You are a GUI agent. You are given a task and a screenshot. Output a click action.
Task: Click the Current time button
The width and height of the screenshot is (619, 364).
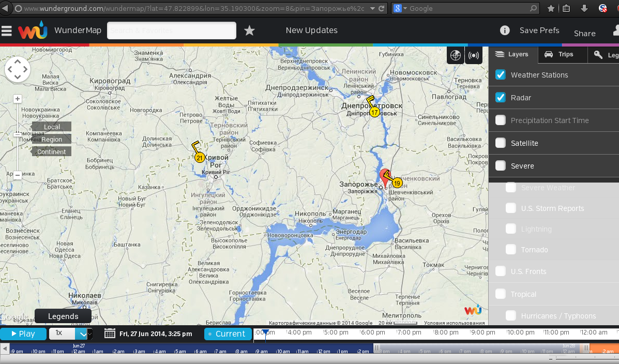click(x=228, y=333)
